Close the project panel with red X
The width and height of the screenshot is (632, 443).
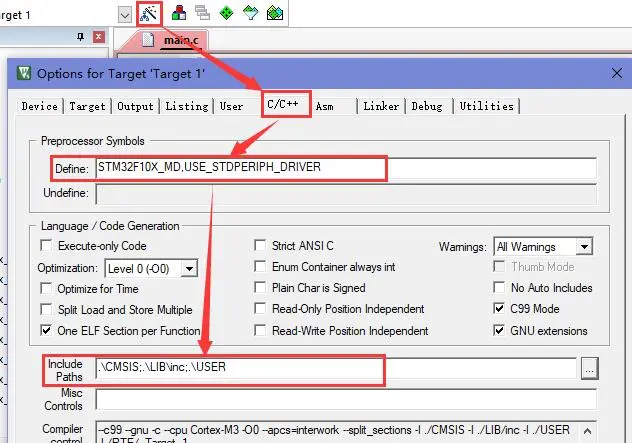(x=98, y=37)
